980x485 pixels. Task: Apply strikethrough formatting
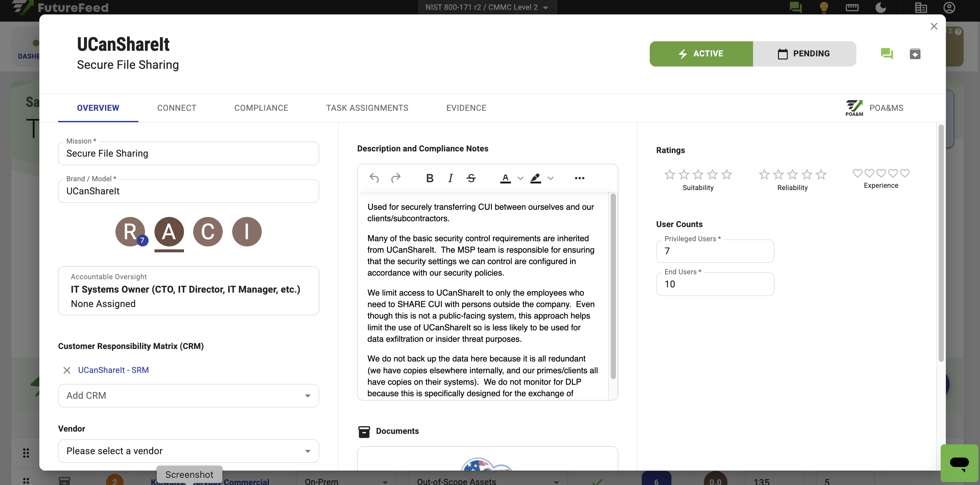pos(471,178)
